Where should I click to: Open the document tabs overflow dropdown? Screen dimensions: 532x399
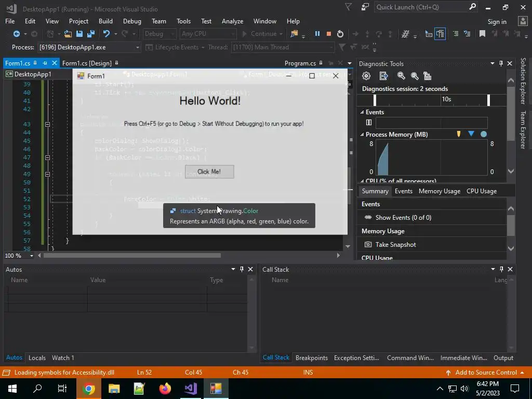click(x=350, y=63)
